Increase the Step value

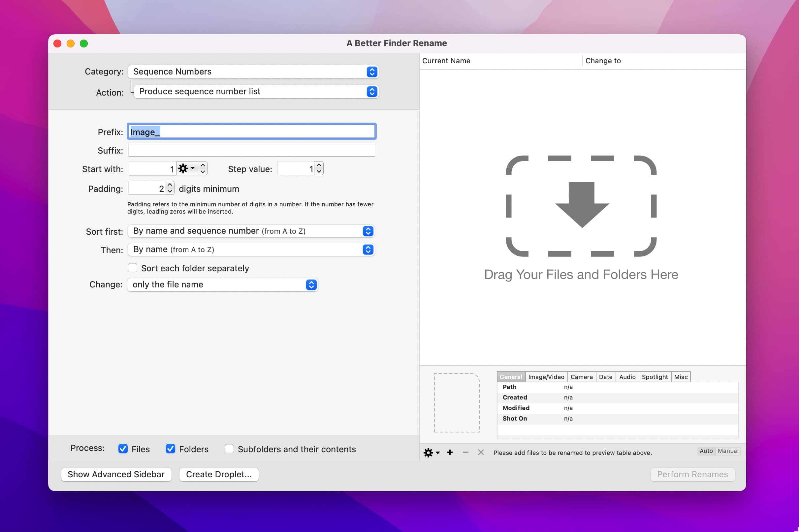coord(319,165)
